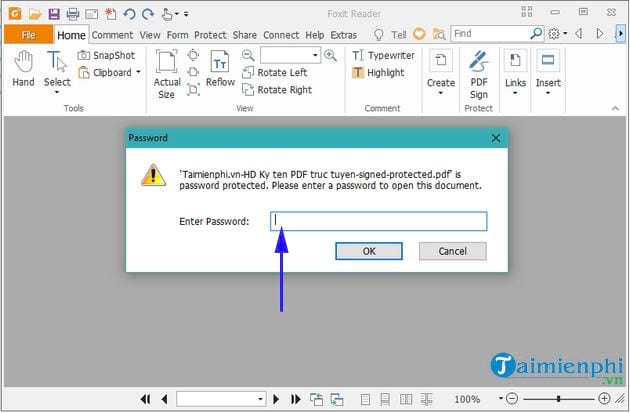Image resolution: width=630 pixels, height=413 pixels.
Task: Open the page number dropdown in status bar
Action: tap(260, 399)
